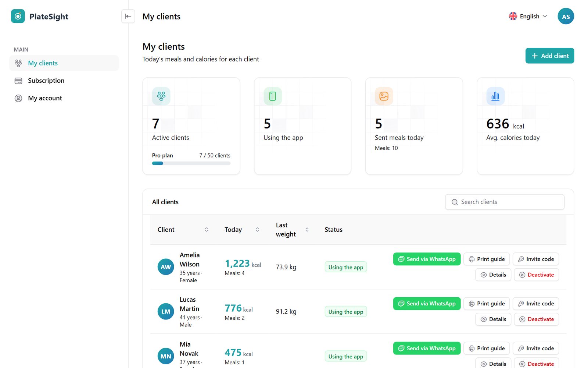Open Invite code for Mia Novak
588x368 pixels.
pos(536,348)
